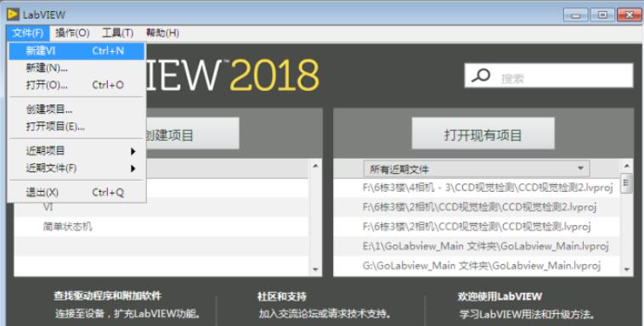Open the 帮助(H) menu
This screenshot has height=326, width=644.
(x=162, y=33)
